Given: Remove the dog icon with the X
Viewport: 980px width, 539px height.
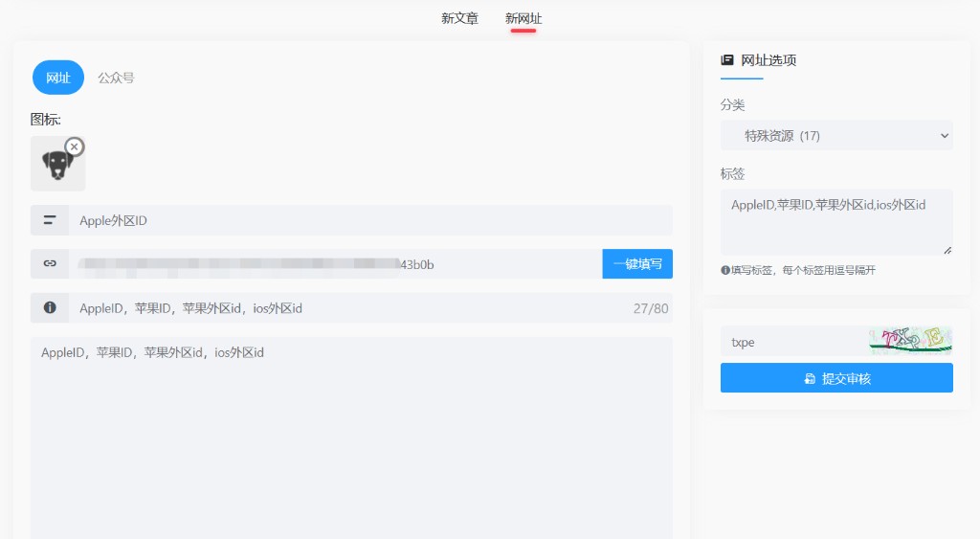Looking at the screenshot, I should pos(75,146).
